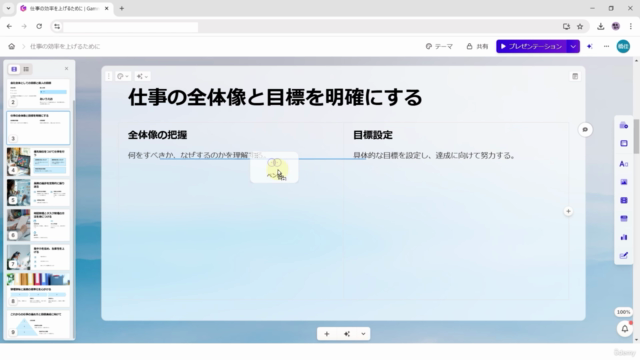Click the text 具体的な目標を設定し、達成に向けて努力する。
Screen dimensions: 640x360
[435, 156]
